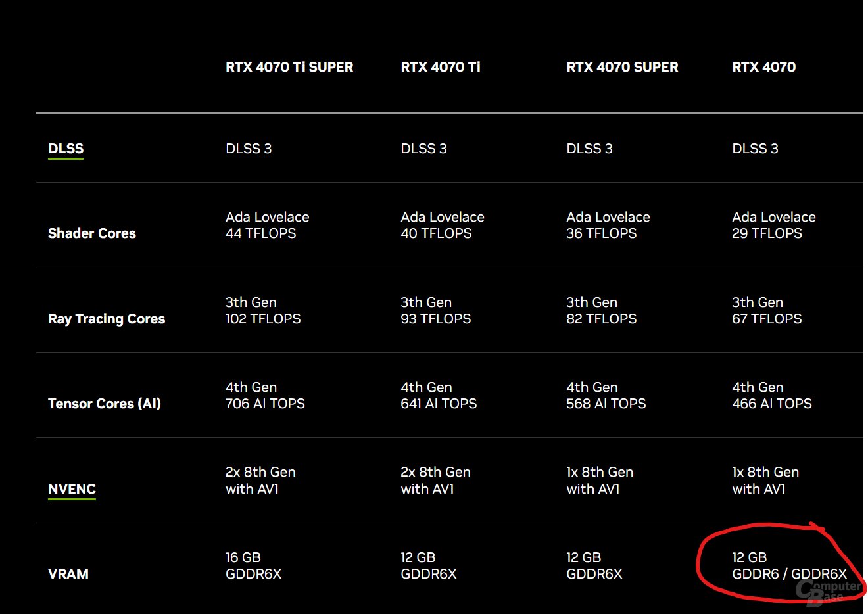Click the 466 AI TOPS value
The image size is (868, 614).
click(x=772, y=404)
